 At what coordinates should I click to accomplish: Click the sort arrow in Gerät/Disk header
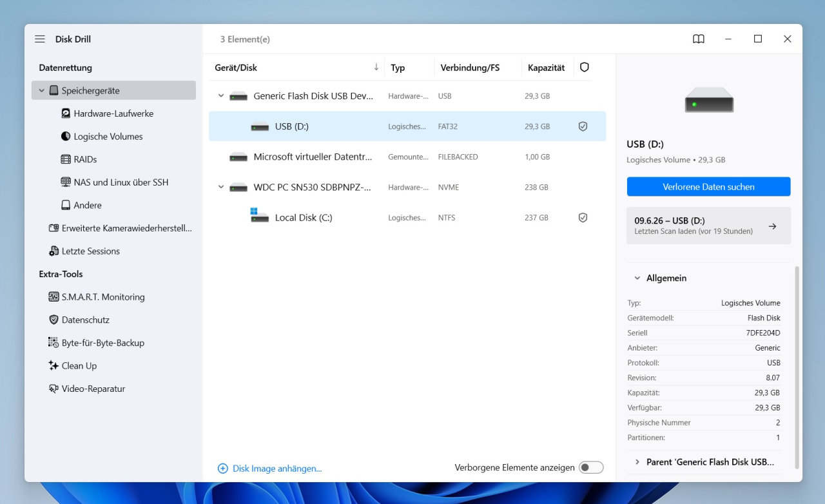pyautogui.click(x=376, y=67)
